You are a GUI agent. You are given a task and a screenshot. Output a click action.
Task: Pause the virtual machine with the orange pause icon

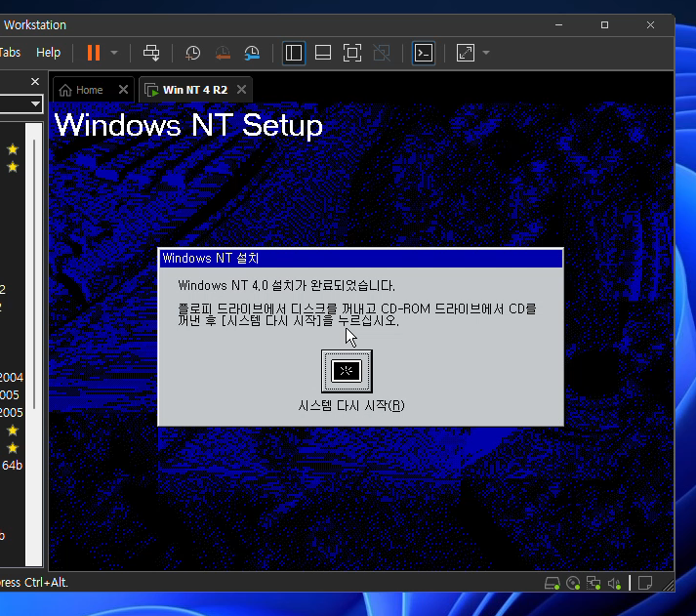tap(93, 53)
